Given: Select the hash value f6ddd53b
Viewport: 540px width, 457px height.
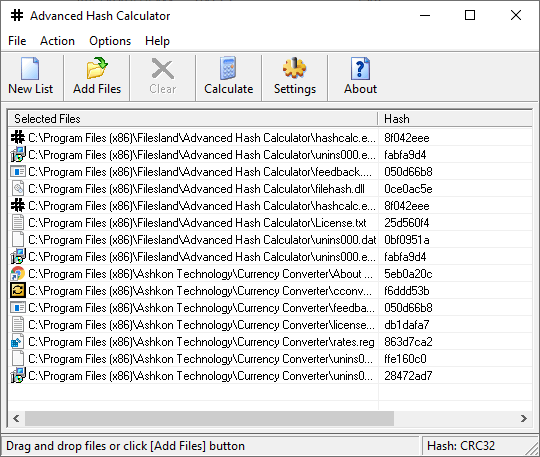Looking at the screenshot, I should 407,290.
